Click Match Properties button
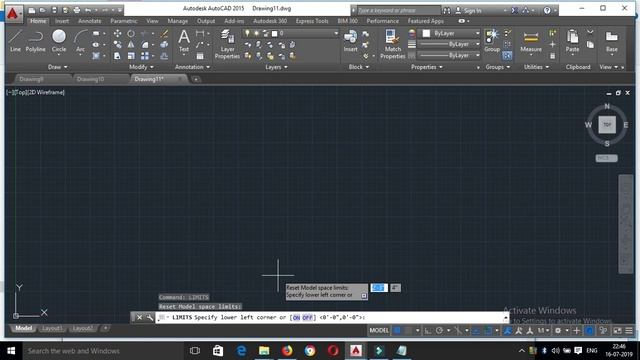Viewport: 640px width, 360px height. pos(393,44)
